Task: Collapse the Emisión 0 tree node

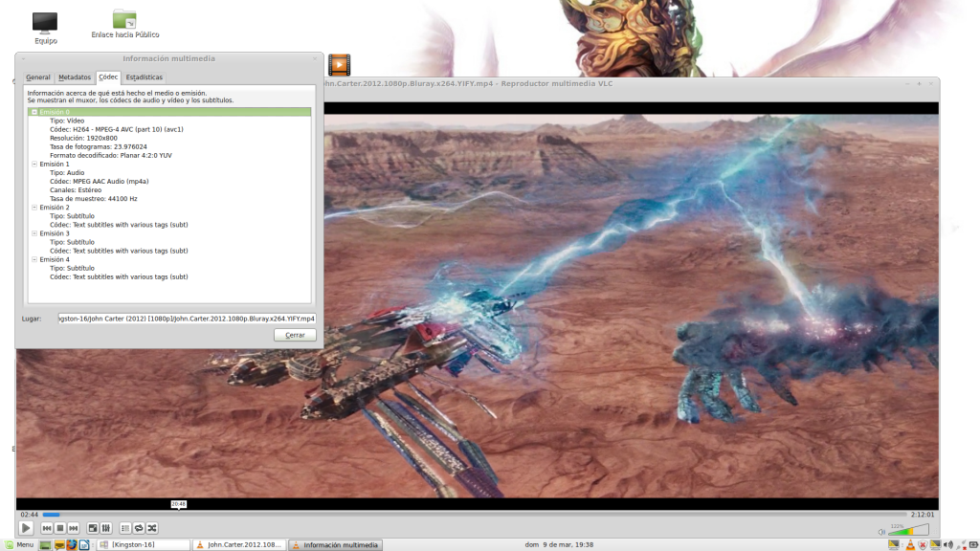Action: click(x=34, y=112)
